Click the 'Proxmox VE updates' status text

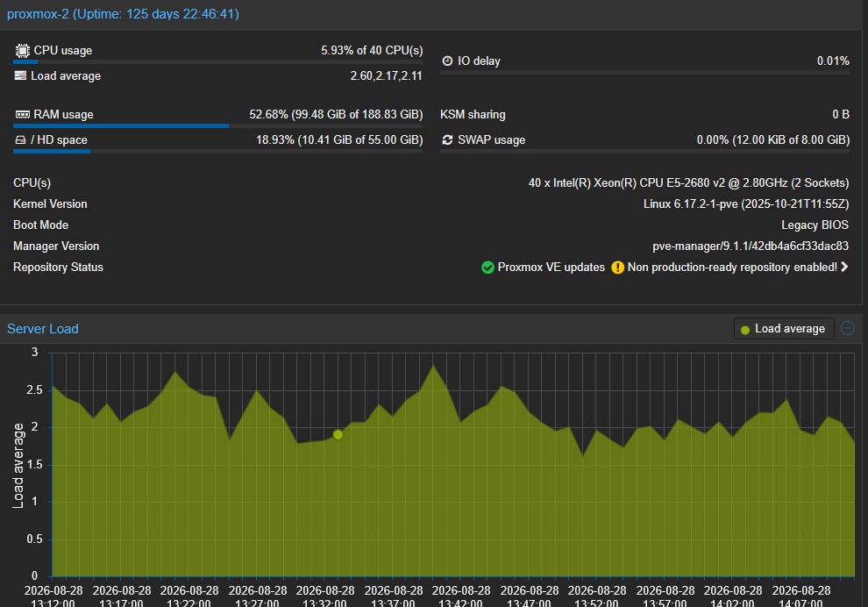(x=551, y=267)
